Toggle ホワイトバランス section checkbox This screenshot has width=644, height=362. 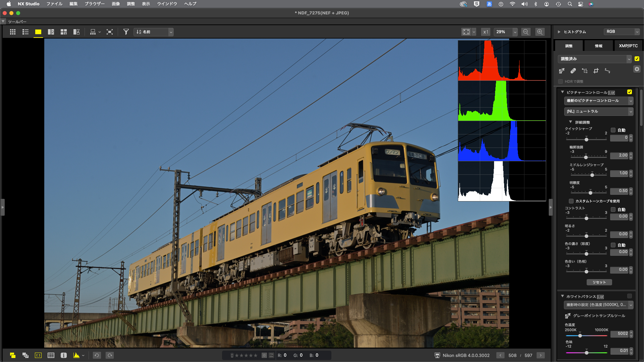630,296
